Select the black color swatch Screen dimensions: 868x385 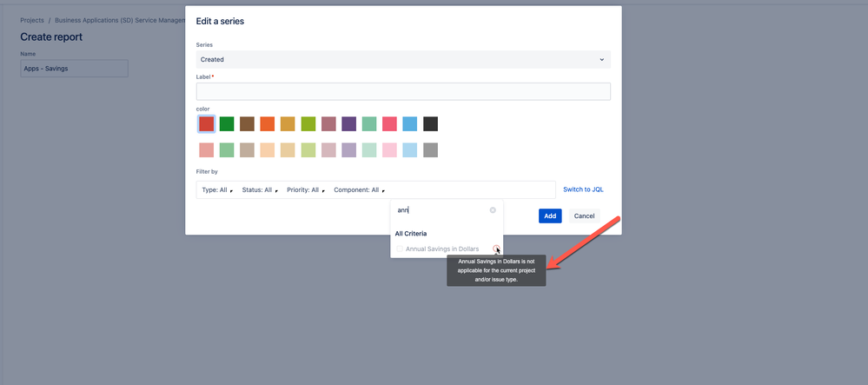point(431,124)
